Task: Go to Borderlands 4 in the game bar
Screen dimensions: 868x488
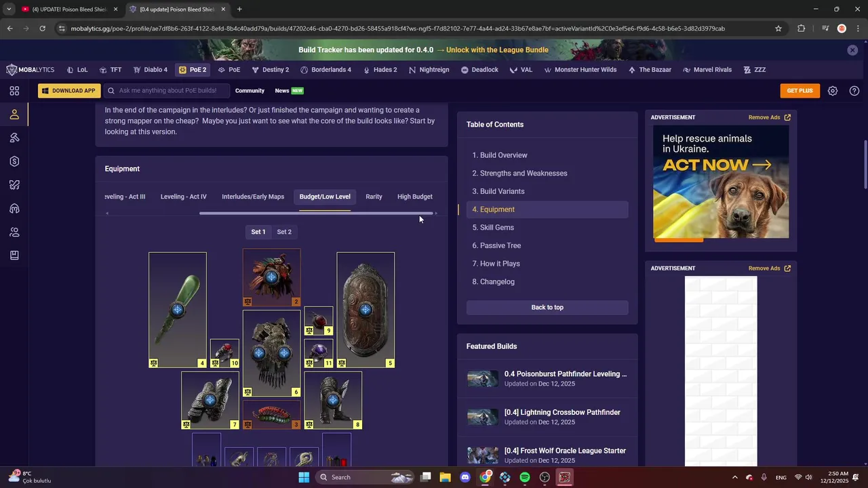Action: (326, 70)
